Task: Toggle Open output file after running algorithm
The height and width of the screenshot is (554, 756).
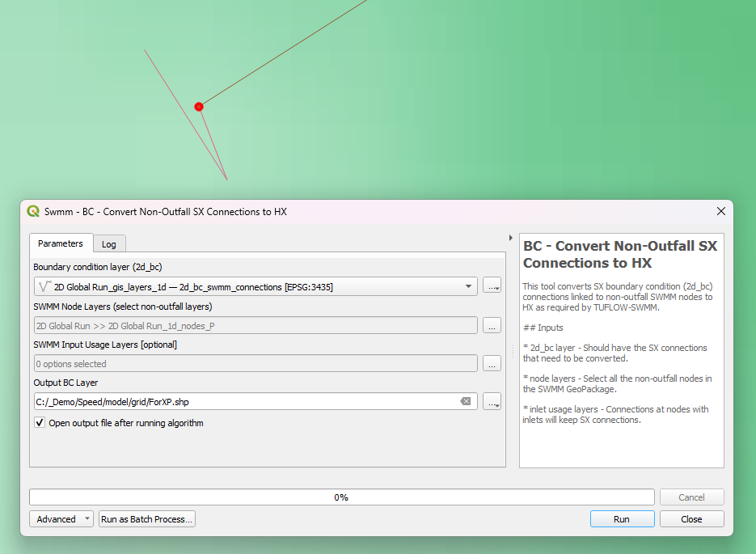Action: tap(40, 423)
